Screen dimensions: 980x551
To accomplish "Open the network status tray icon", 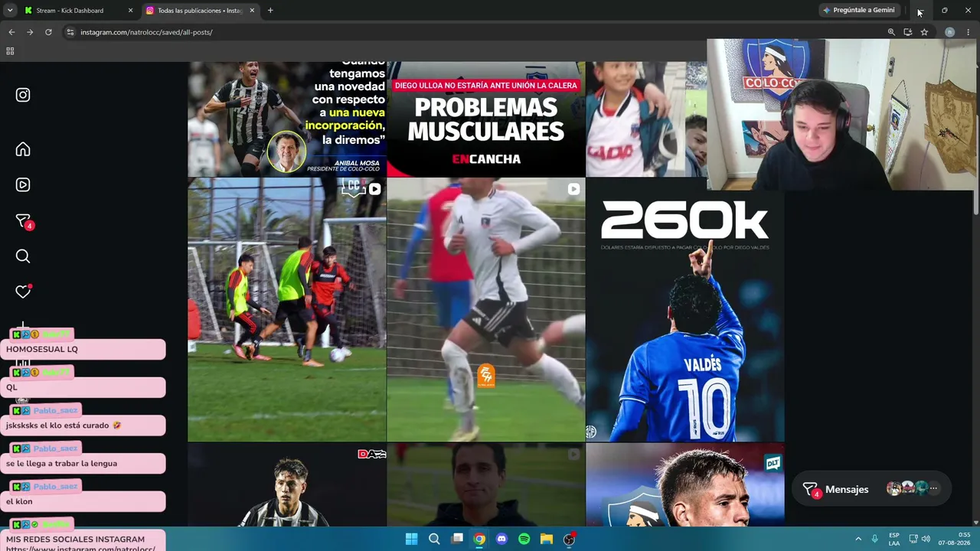I will point(913,540).
